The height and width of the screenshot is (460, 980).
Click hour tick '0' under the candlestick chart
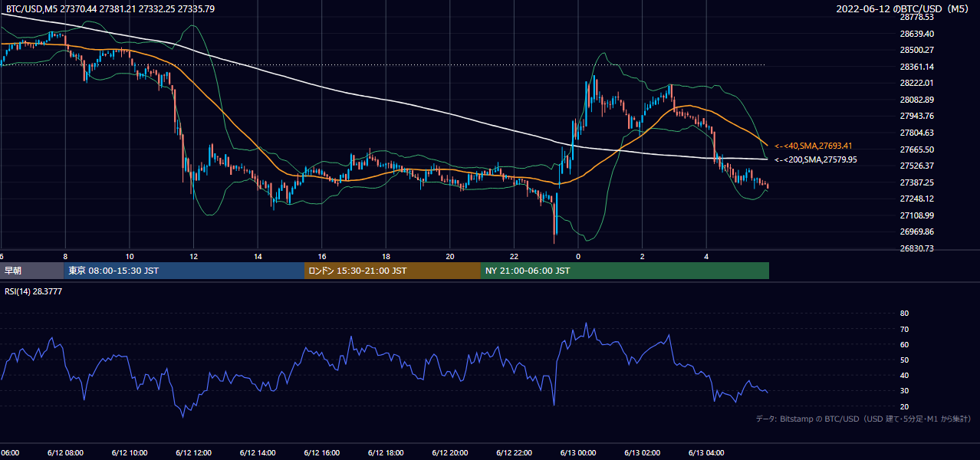coord(578,257)
